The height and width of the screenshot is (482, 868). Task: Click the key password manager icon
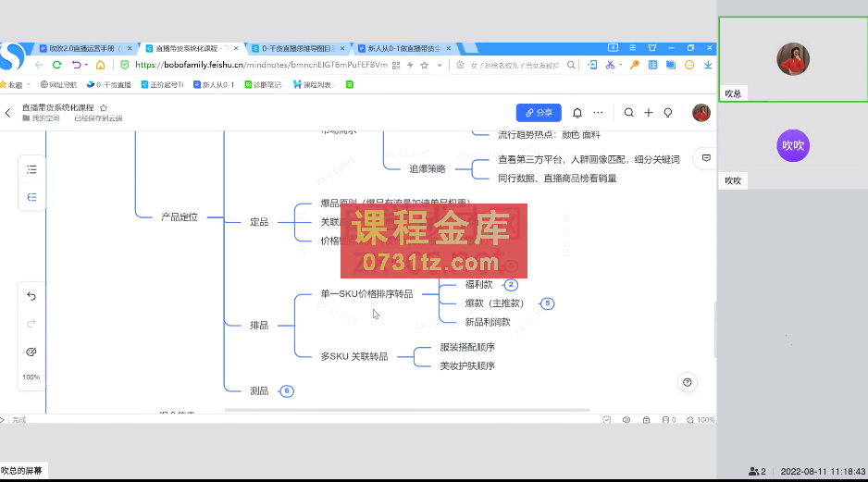tap(635, 66)
